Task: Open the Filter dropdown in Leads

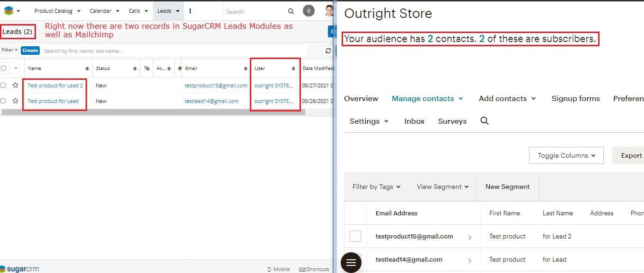Action: click(x=9, y=50)
